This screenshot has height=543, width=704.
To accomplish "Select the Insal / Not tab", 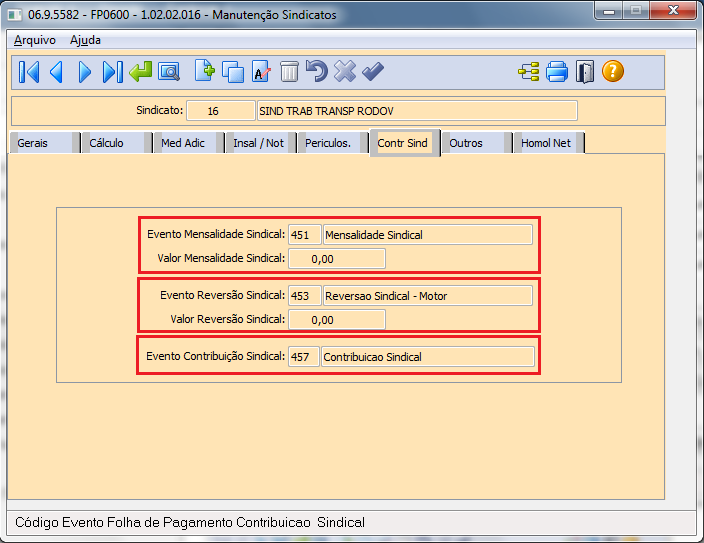I will tap(261, 143).
